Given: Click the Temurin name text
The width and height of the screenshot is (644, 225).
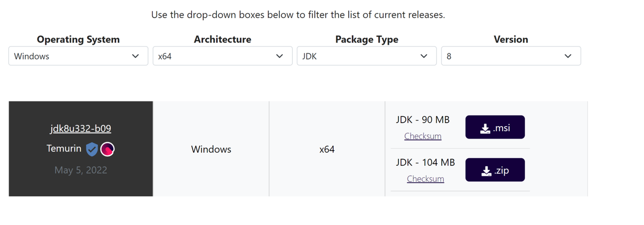Looking at the screenshot, I should point(64,149).
